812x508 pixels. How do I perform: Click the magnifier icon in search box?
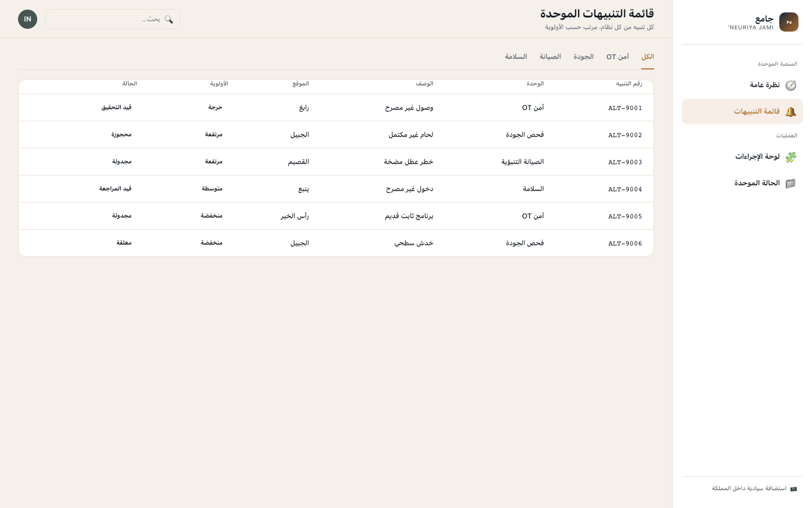169,19
